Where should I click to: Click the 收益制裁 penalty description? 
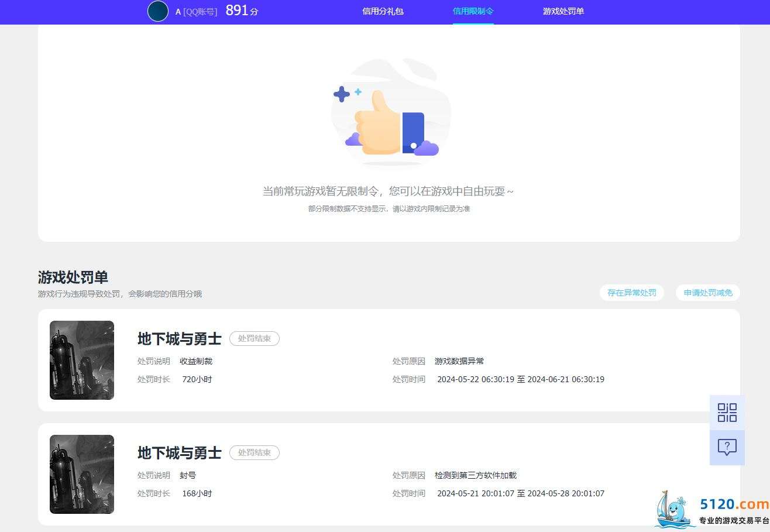pyautogui.click(x=196, y=361)
